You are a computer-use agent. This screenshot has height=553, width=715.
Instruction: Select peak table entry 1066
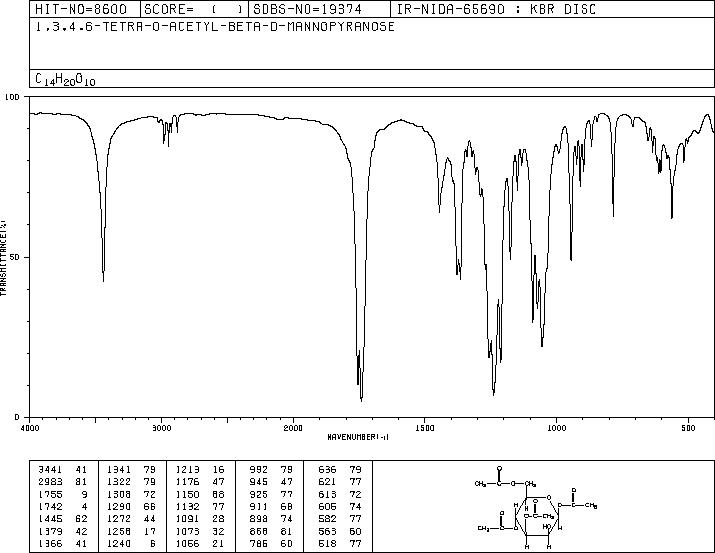click(x=200, y=543)
